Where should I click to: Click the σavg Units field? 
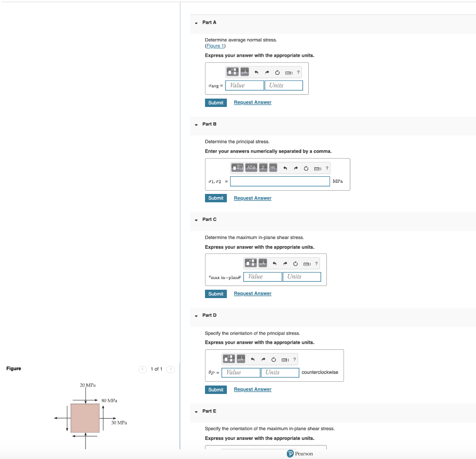[x=284, y=86]
